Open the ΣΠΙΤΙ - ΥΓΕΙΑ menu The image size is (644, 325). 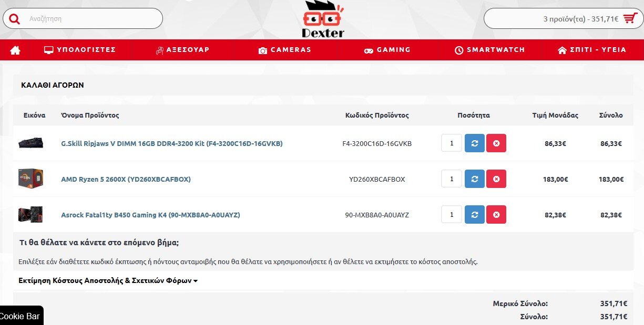pyautogui.click(x=592, y=50)
